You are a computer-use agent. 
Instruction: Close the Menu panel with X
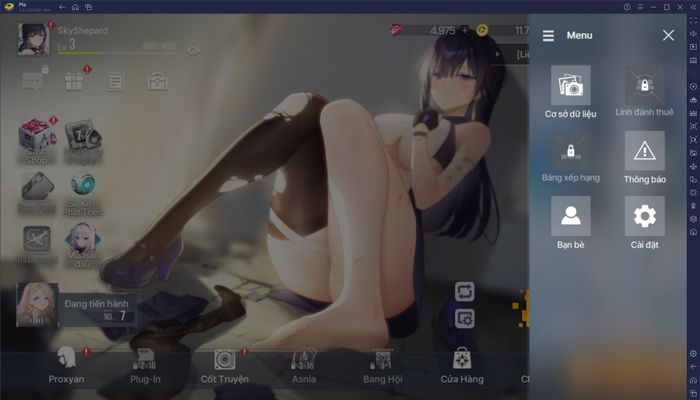click(x=668, y=35)
